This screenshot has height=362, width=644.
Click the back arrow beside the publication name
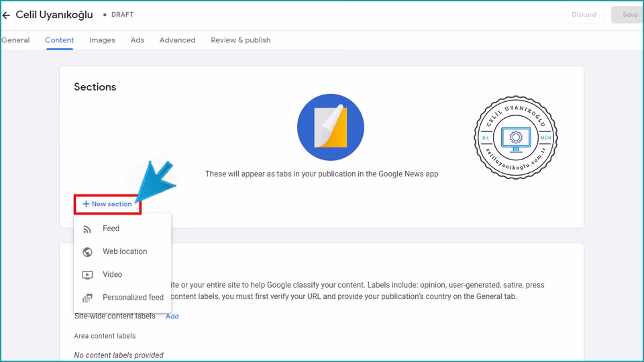point(6,15)
